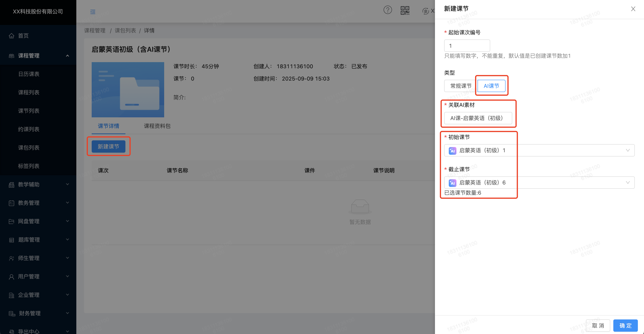Collapse sidebar with the menu fold icon
The height and width of the screenshot is (334, 644).
(x=93, y=12)
